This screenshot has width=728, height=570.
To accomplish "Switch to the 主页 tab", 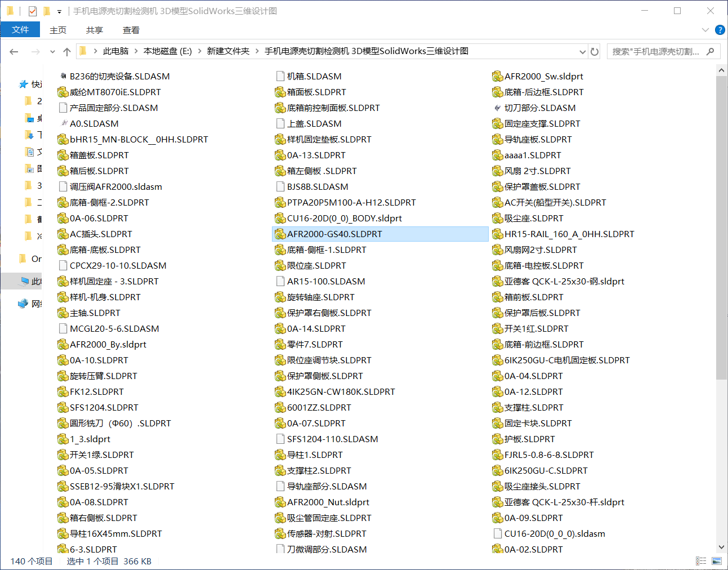I will 58,30.
